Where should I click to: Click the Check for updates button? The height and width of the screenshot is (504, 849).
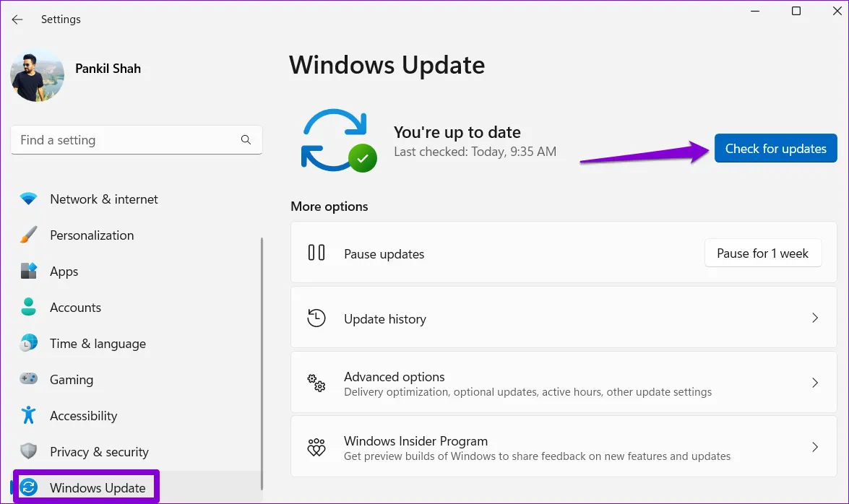pyautogui.click(x=775, y=148)
